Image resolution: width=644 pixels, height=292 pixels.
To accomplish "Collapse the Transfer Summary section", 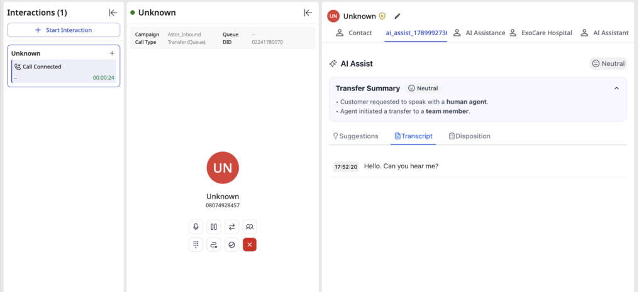I will 616,88.
